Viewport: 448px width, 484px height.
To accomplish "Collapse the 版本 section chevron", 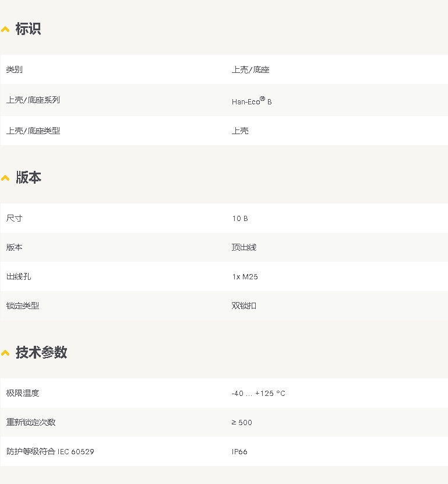I will pos(5,178).
